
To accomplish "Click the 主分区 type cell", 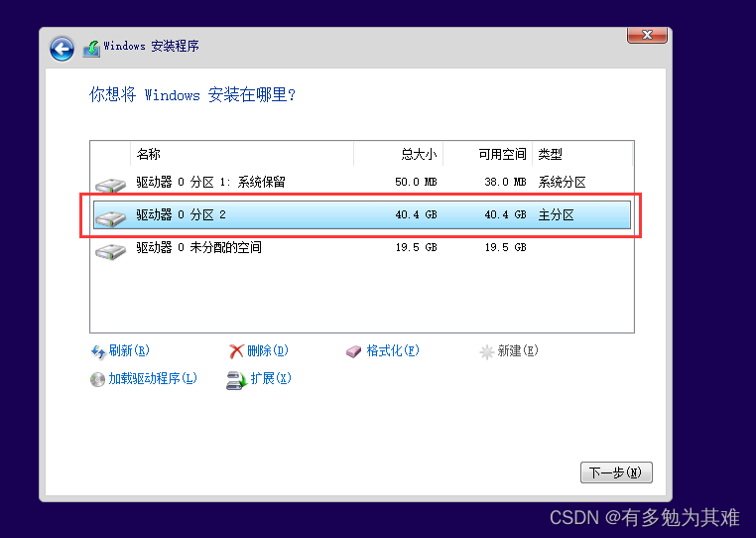I will pyautogui.click(x=556, y=214).
